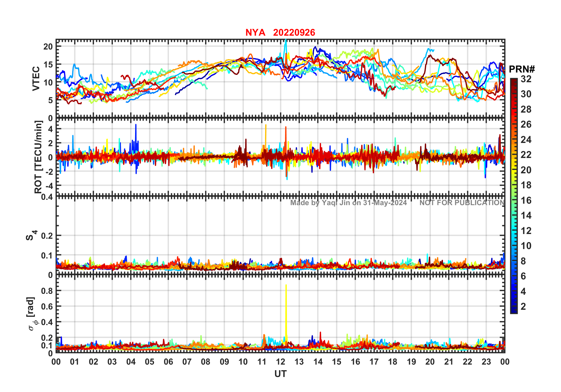The width and height of the screenshot is (561, 392).
Task: Click colorbar tick label '16'
Action: pos(526,200)
